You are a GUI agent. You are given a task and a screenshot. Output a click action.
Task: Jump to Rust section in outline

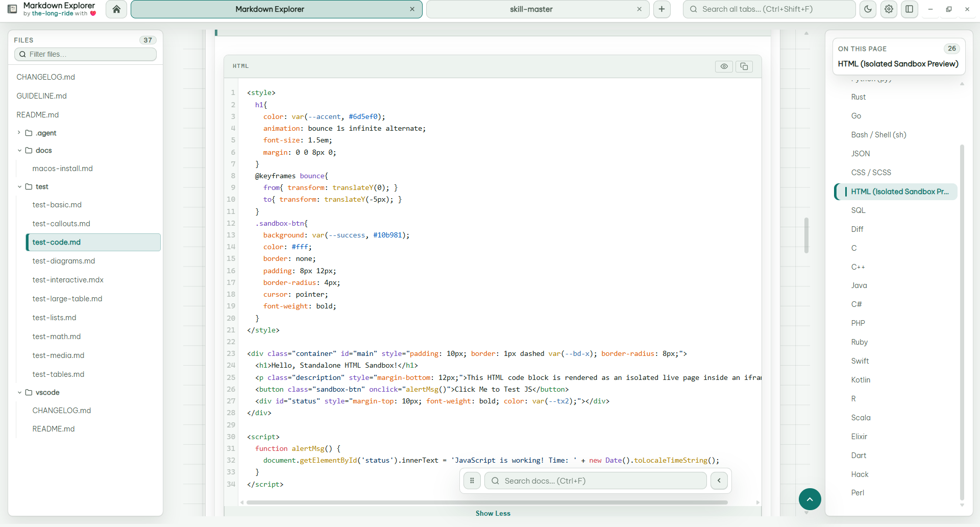click(x=858, y=97)
